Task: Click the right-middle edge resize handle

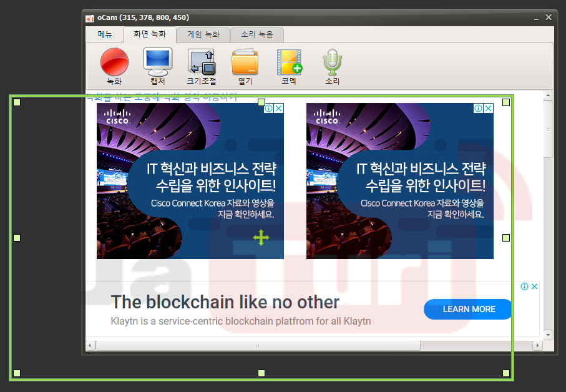Action: tap(506, 238)
